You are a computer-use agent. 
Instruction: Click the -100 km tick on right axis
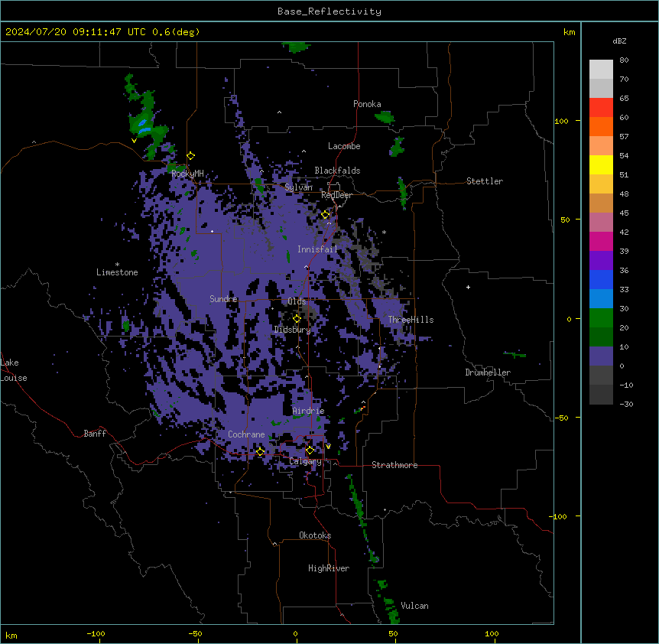point(559,516)
